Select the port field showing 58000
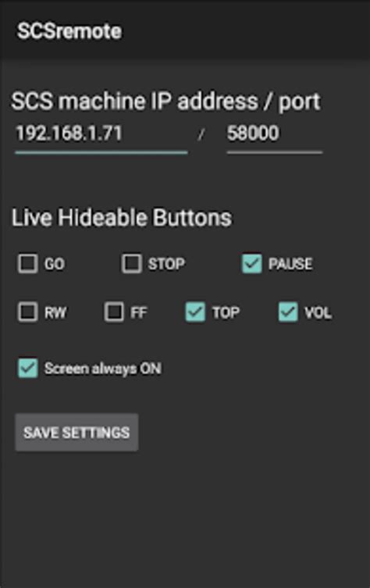 [275, 136]
